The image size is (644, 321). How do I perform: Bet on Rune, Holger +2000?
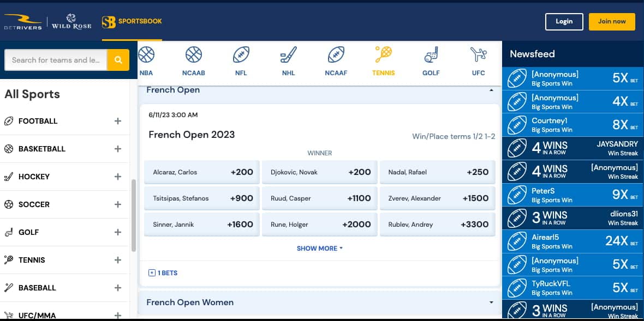pyautogui.click(x=319, y=225)
